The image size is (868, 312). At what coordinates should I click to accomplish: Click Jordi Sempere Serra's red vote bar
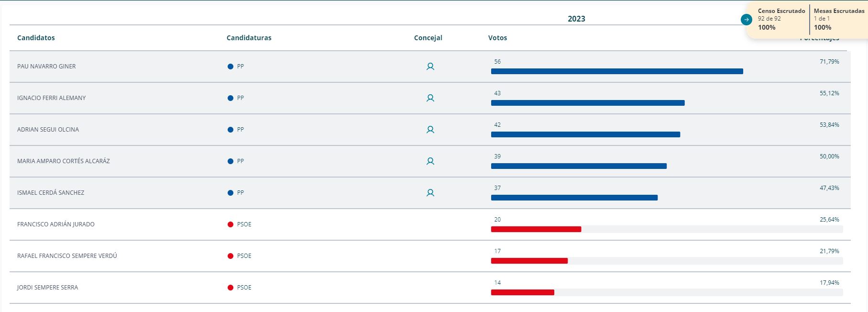(x=522, y=292)
